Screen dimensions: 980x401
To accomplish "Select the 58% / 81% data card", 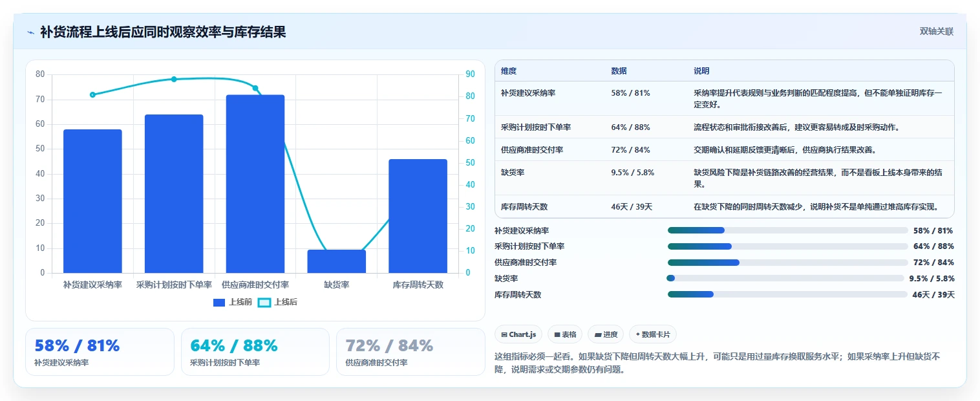I will (x=100, y=352).
